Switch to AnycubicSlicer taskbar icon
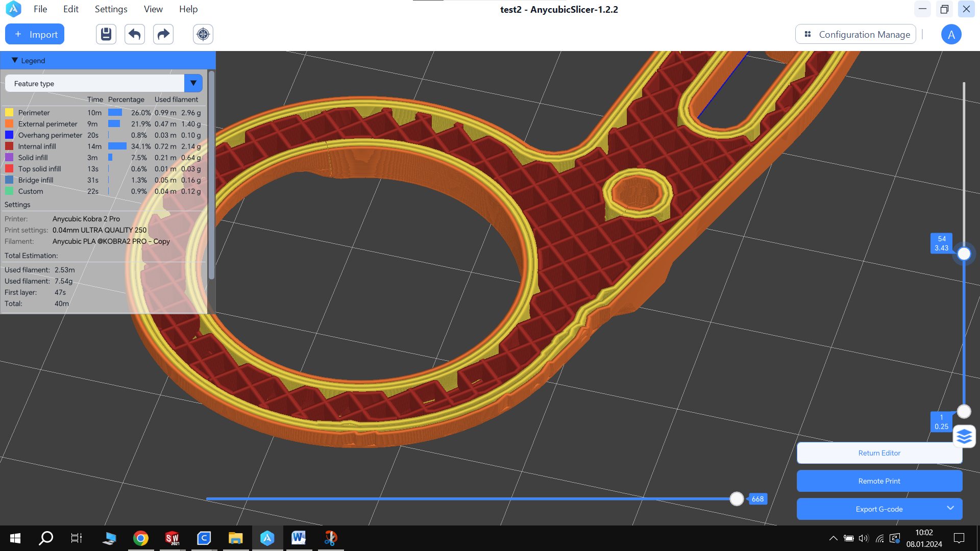The image size is (980, 551). coord(267,538)
